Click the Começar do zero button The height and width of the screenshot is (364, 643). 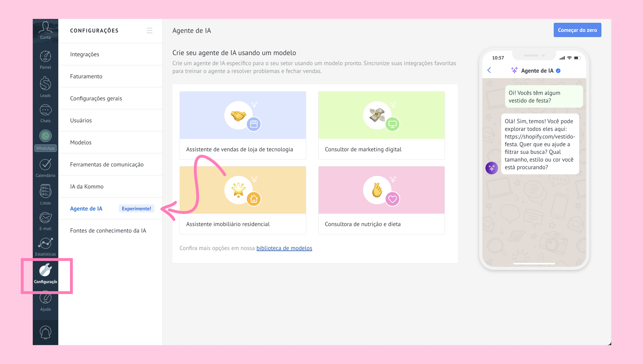[577, 30]
